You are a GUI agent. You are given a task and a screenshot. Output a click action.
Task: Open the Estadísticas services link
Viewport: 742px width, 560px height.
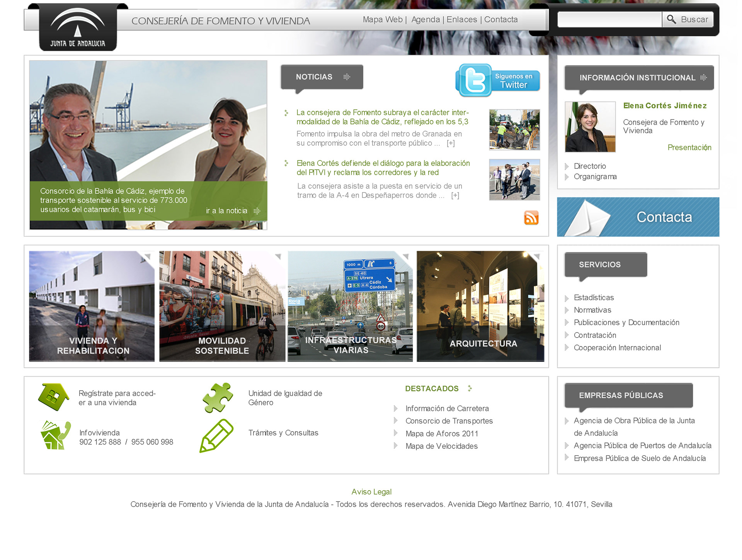(x=594, y=297)
